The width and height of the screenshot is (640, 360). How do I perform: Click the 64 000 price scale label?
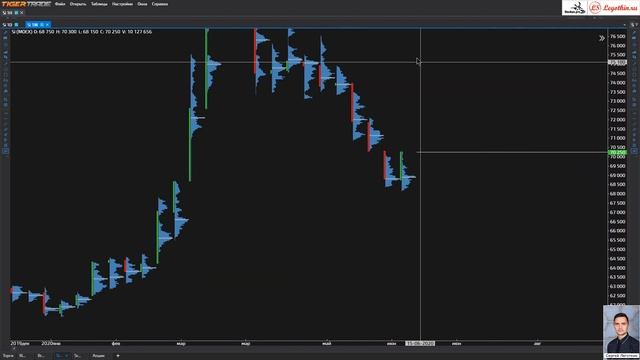(x=618, y=268)
